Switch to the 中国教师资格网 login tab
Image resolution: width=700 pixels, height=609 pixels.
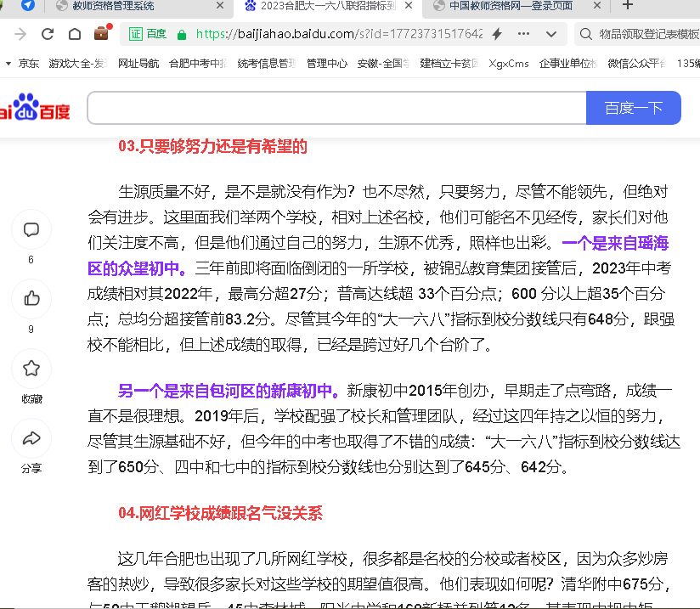click(x=510, y=6)
